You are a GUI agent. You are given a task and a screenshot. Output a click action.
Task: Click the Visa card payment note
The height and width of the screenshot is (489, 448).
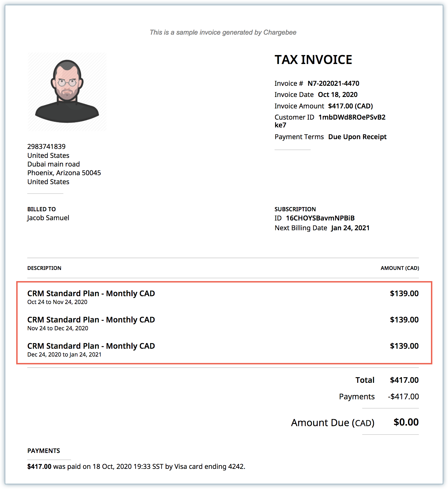coord(136,467)
